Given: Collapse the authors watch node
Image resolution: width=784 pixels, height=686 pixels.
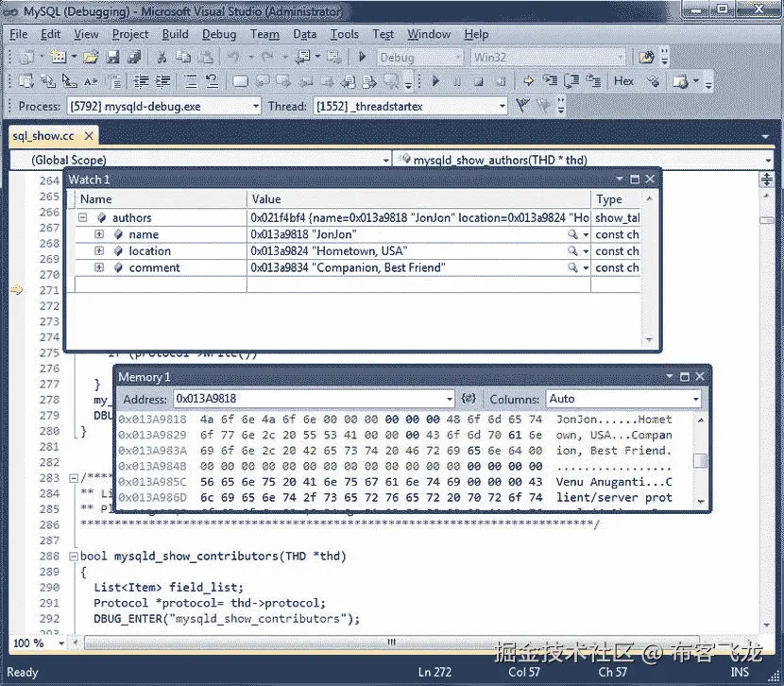Looking at the screenshot, I should pos(83,217).
